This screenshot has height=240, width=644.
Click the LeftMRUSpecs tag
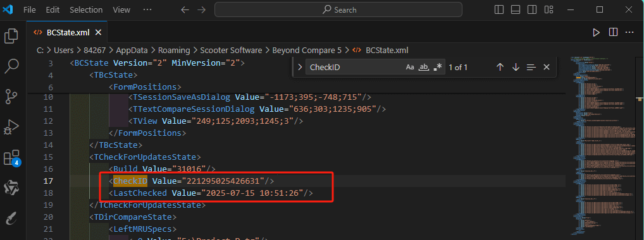pyautogui.click(x=142, y=229)
